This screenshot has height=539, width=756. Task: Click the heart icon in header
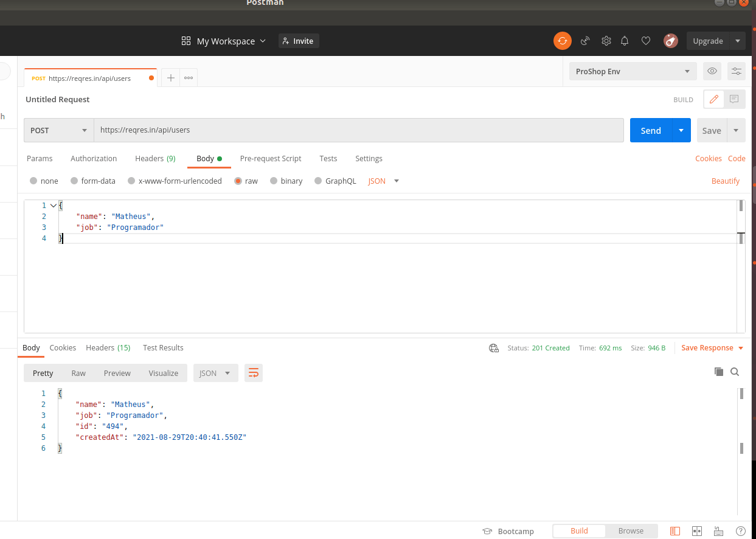(x=646, y=41)
